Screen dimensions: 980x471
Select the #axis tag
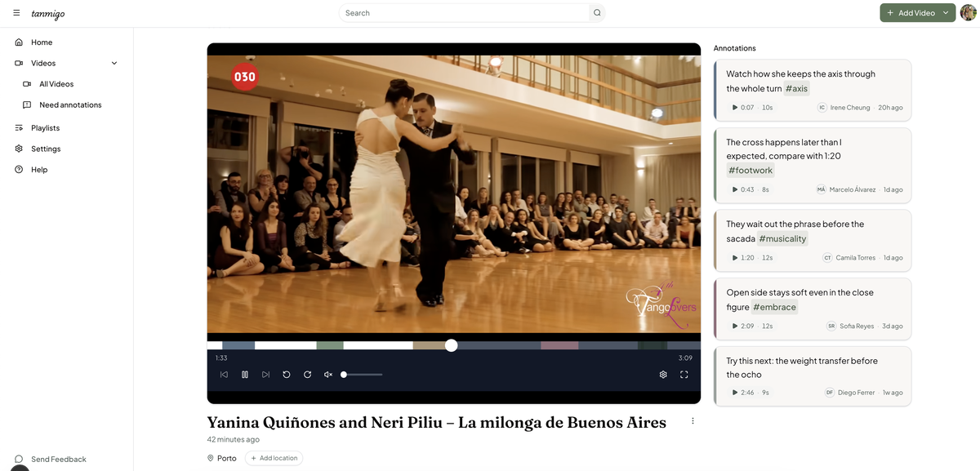click(796, 88)
